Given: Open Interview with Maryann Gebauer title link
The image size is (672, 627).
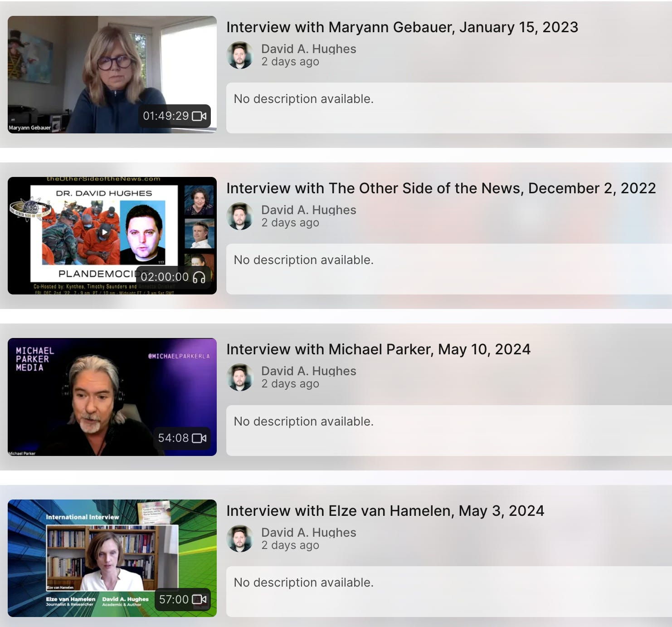Looking at the screenshot, I should click(x=402, y=27).
